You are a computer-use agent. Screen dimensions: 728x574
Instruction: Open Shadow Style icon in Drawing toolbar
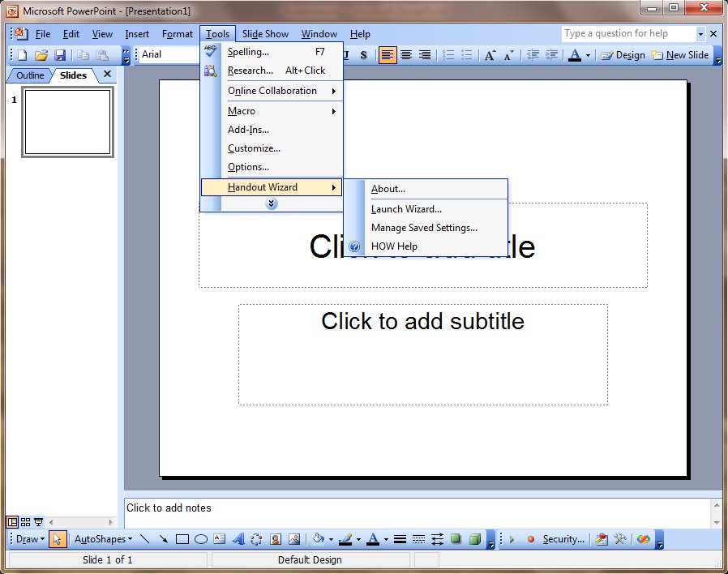[456, 538]
